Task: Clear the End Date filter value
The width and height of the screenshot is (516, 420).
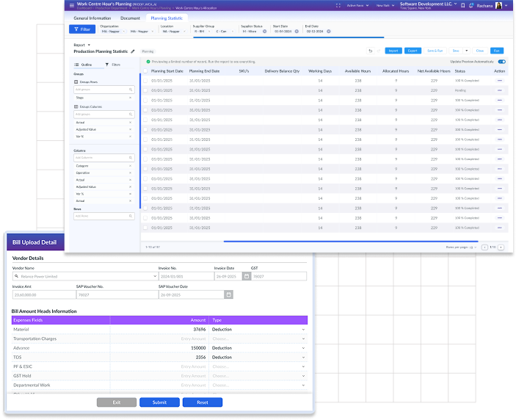Action: 328,32
